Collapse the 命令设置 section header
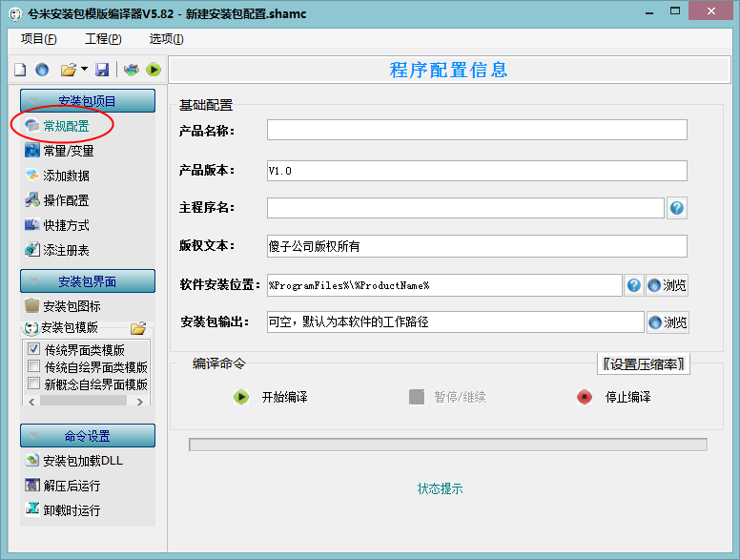740x560 pixels. 88,435
